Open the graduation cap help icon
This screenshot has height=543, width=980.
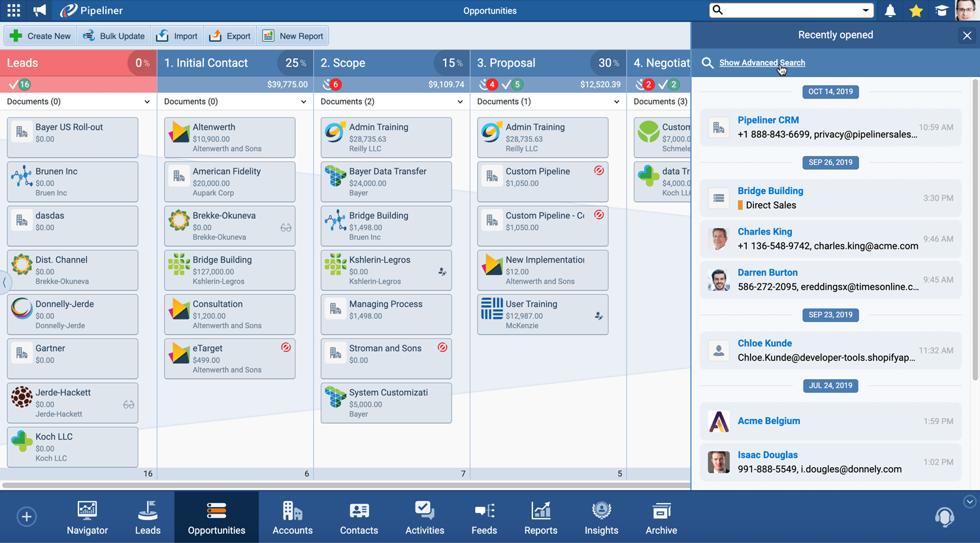pos(941,10)
